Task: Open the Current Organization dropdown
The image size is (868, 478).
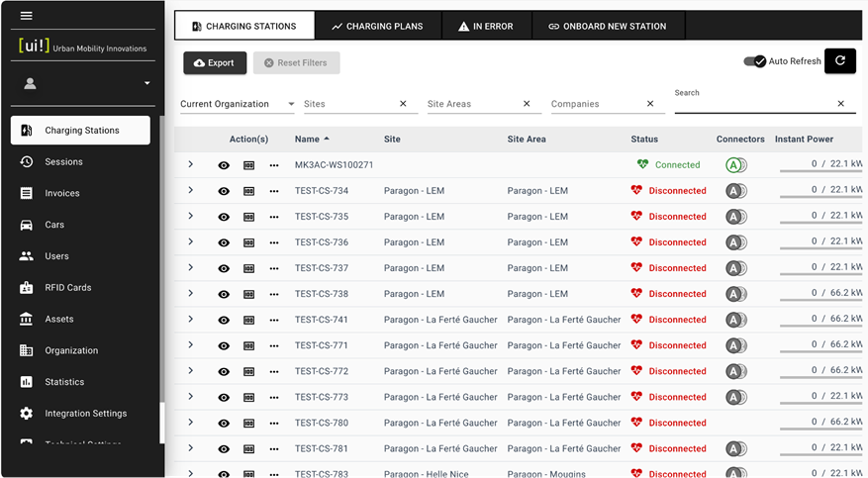Action: pyautogui.click(x=238, y=104)
